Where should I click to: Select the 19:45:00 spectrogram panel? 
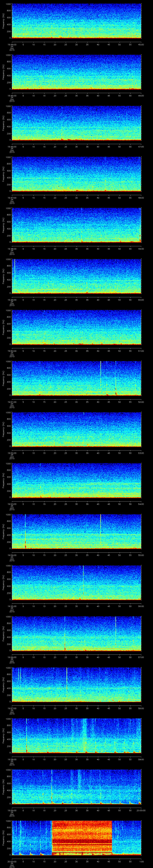(76, 72)
